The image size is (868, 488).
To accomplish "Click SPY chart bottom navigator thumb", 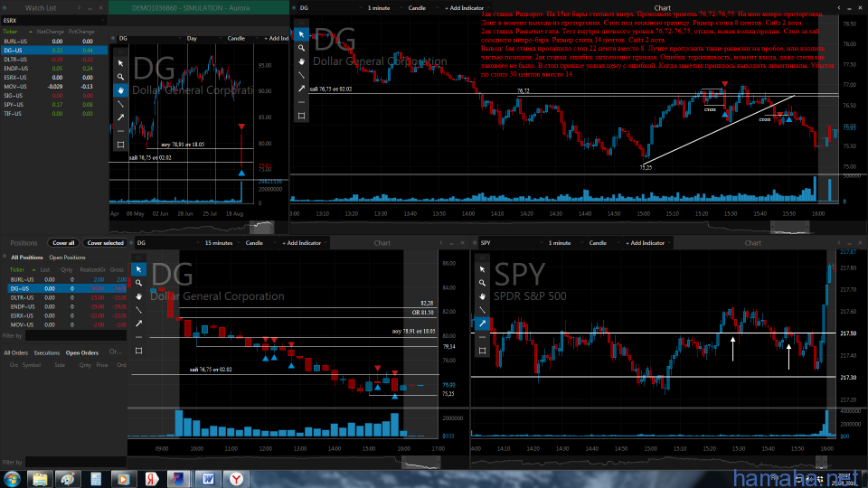I will [x=821, y=462].
